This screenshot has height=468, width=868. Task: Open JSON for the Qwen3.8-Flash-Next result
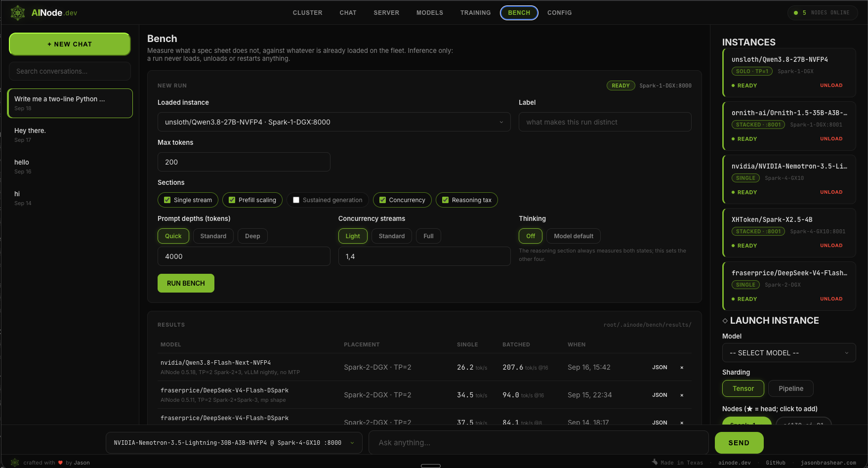[x=660, y=367]
